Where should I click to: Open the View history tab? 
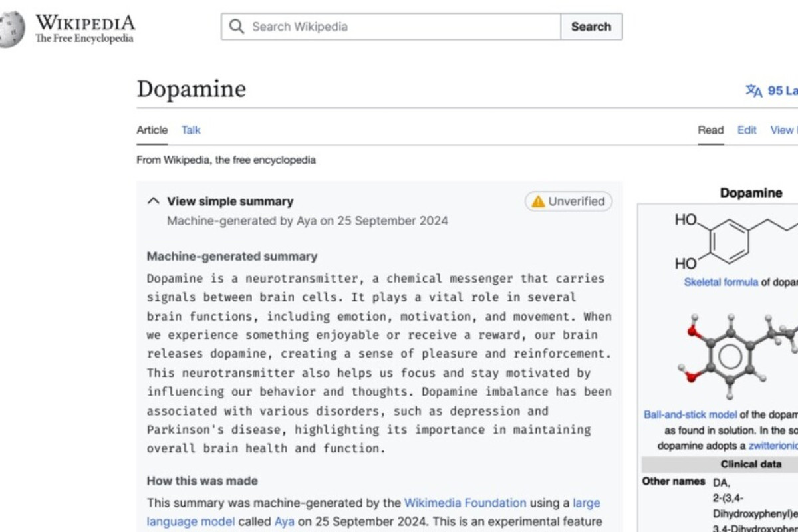coord(784,130)
